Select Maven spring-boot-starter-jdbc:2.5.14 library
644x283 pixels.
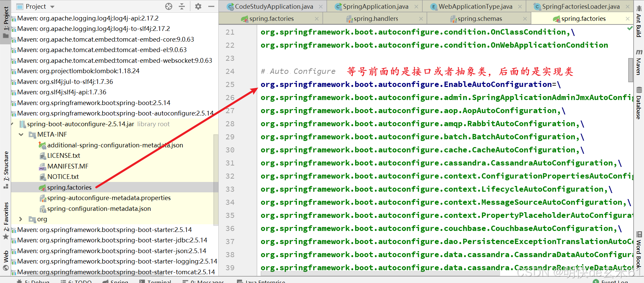point(112,240)
